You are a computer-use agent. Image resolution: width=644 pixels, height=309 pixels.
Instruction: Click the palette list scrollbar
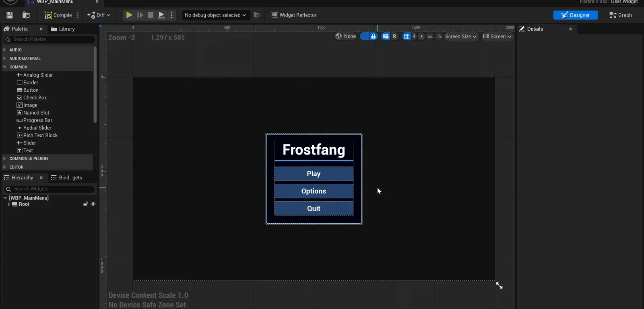click(95, 84)
